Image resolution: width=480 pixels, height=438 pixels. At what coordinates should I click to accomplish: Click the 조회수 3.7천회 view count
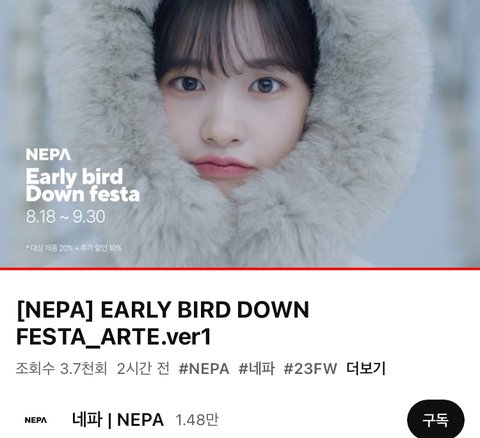pos(62,369)
